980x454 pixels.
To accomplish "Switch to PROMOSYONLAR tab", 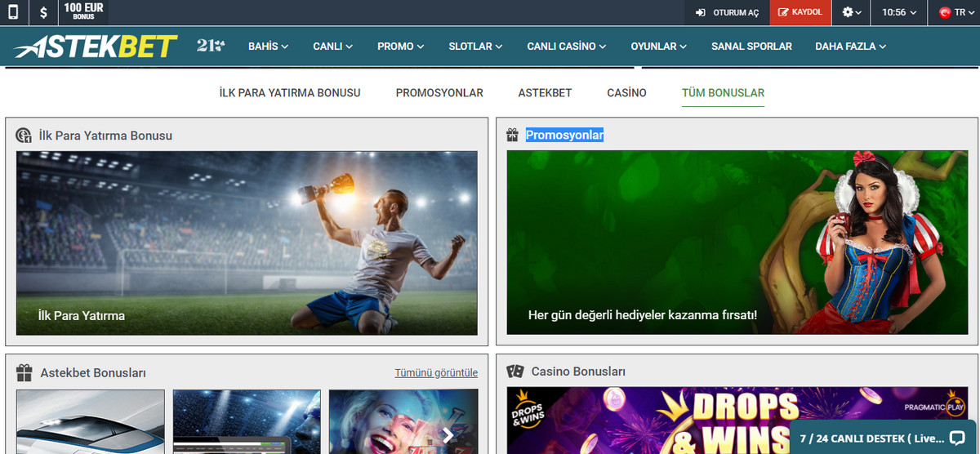I will click(x=439, y=93).
